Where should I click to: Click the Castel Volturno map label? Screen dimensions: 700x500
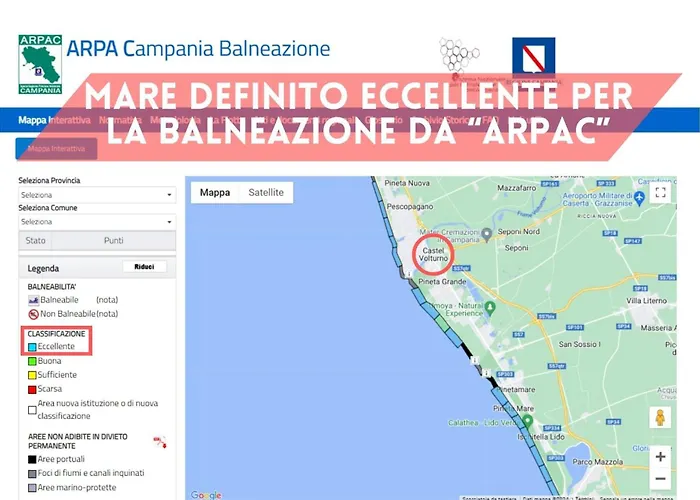point(433,254)
